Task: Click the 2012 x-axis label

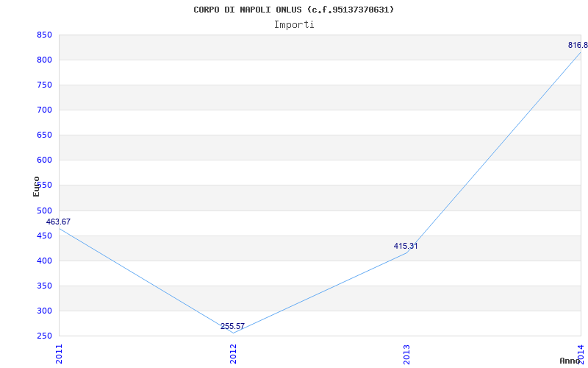Action: (233, 355)
